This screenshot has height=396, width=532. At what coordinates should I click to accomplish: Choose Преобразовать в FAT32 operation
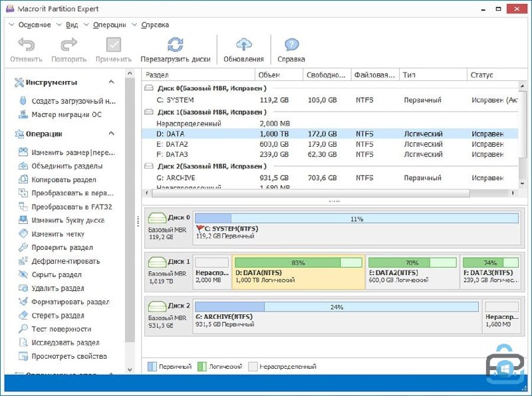pyautogui.click(x=65, y=207)
